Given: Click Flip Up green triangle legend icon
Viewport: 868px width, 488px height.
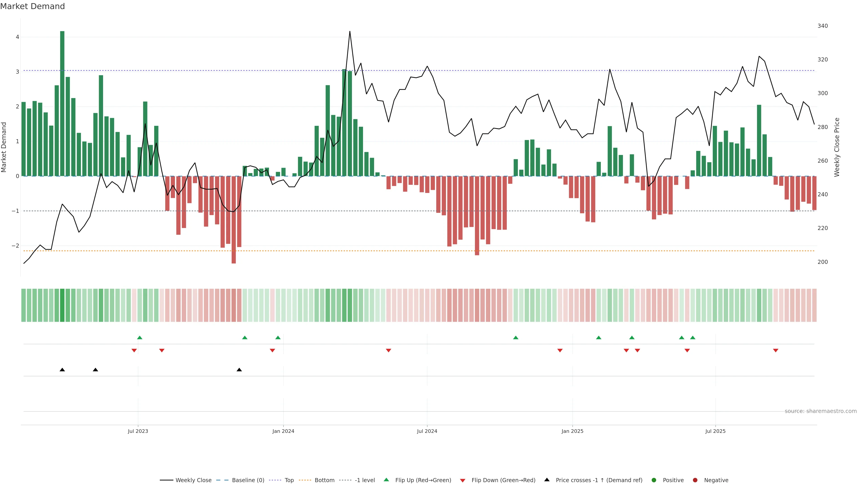Looking at the screenshot, I should point(387,480).
